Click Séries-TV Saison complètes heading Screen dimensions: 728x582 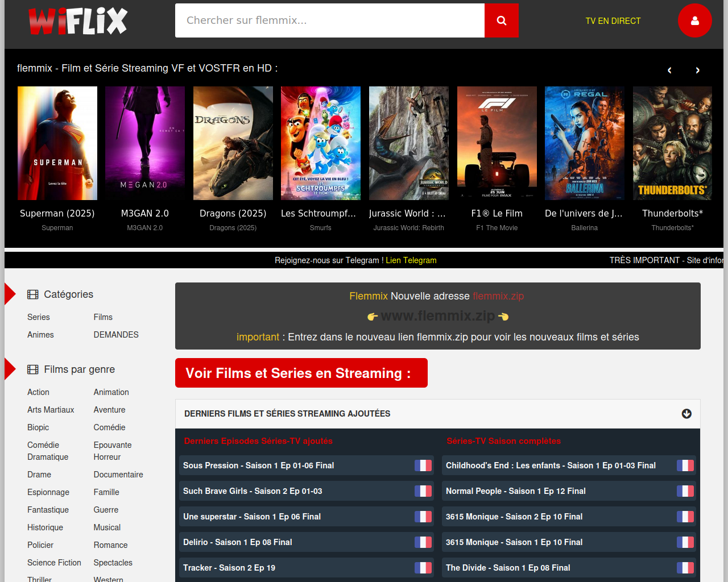pyautogui.click(x=504, y=441)
